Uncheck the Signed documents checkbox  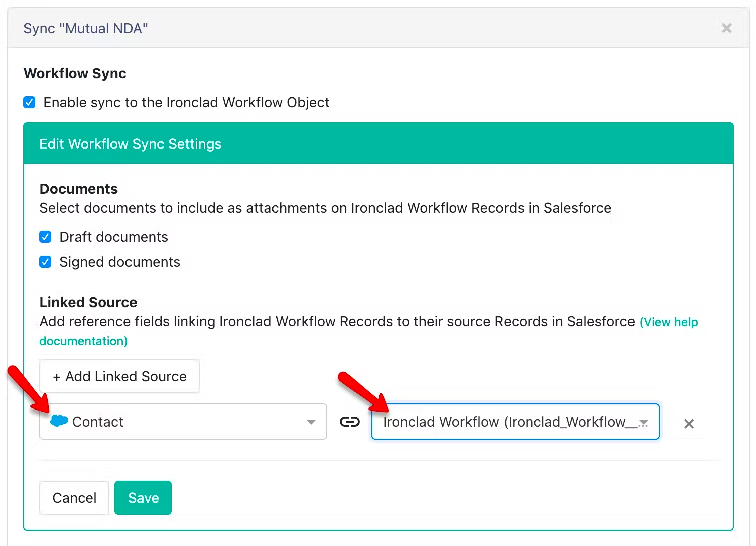click(45, 262)
